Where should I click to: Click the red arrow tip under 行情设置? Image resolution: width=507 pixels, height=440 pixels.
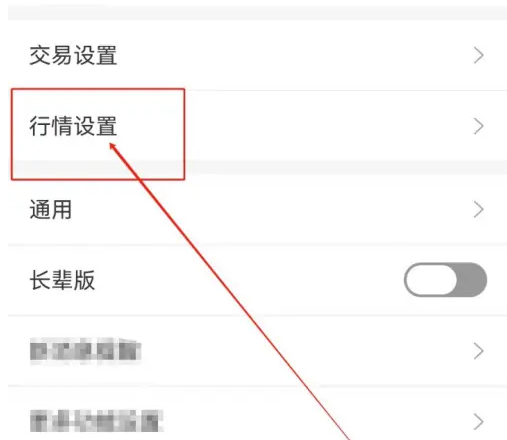(x=112, y=146)
